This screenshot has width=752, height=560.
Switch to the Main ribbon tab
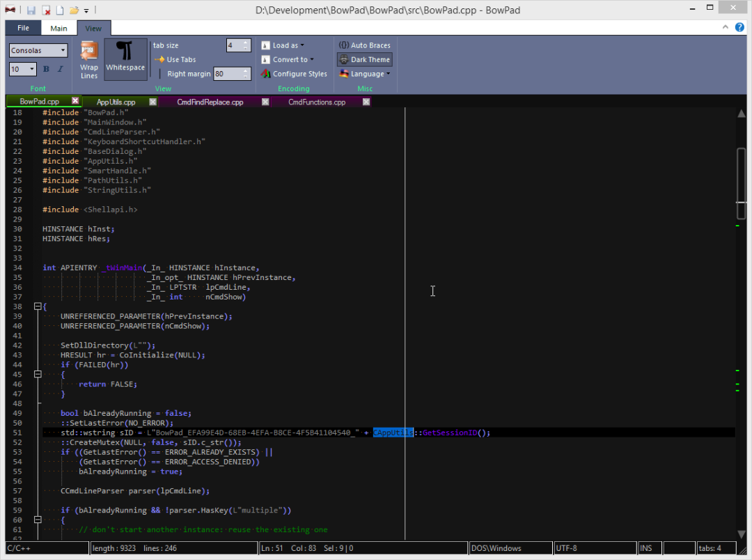[x=58, y=29]
